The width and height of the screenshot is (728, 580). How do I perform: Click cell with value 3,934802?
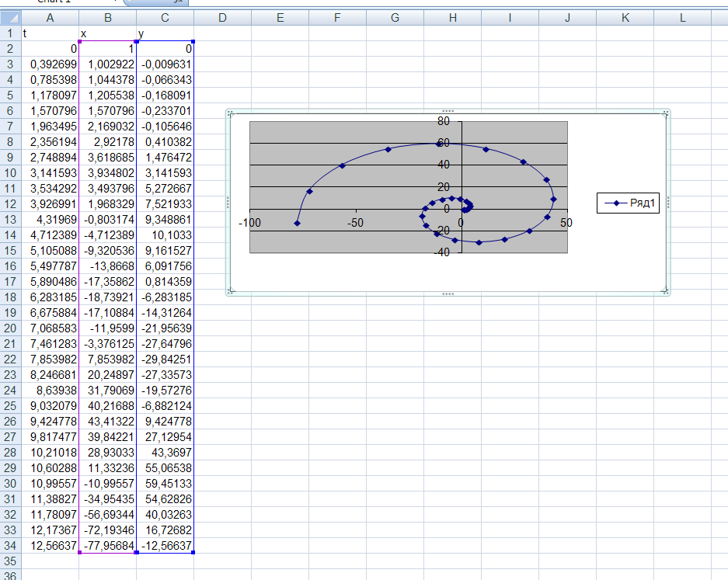pos(108,173)
